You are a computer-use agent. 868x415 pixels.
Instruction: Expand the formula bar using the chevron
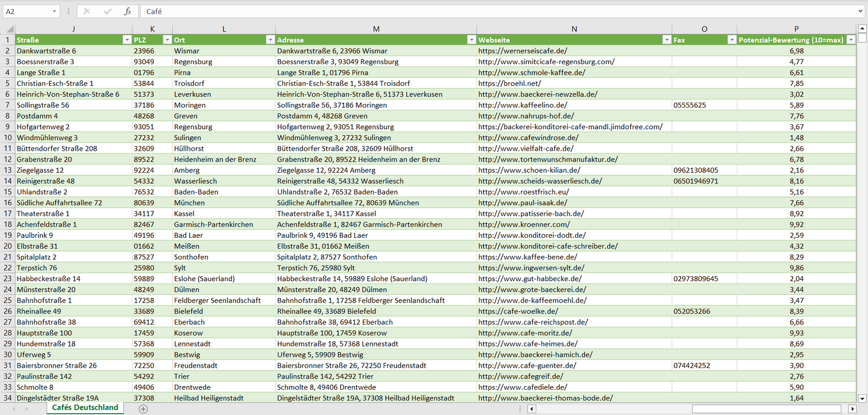pos(861,11)
